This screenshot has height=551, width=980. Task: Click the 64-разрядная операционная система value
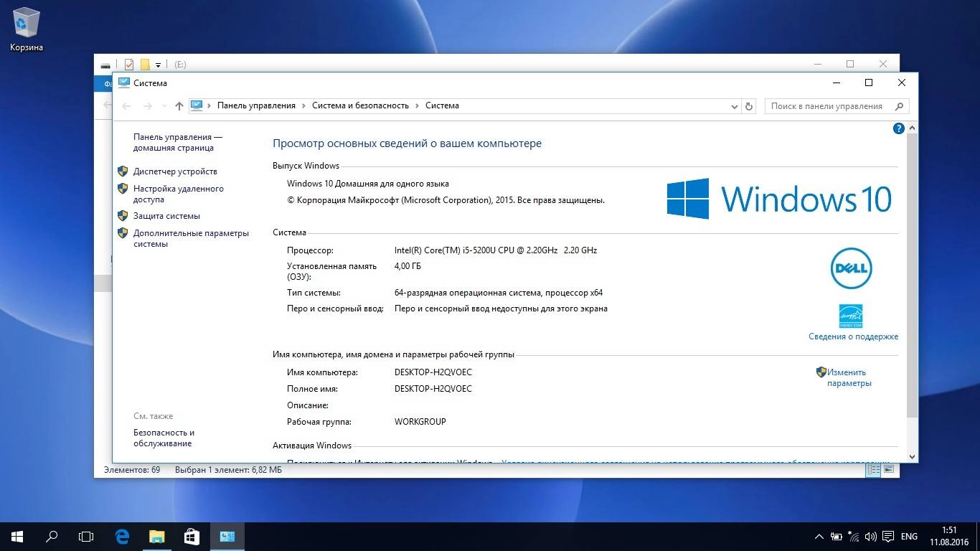pyautogui.click(x=499, y=293)
